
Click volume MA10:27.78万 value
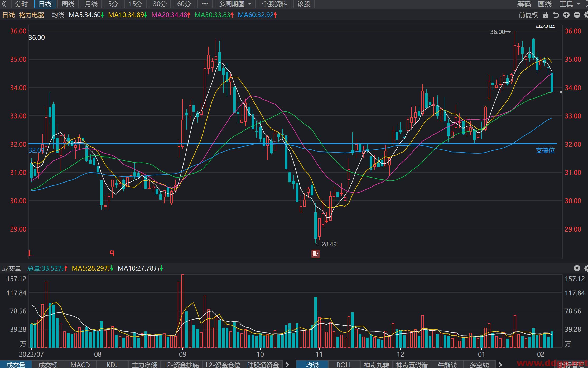click(140, 268)
